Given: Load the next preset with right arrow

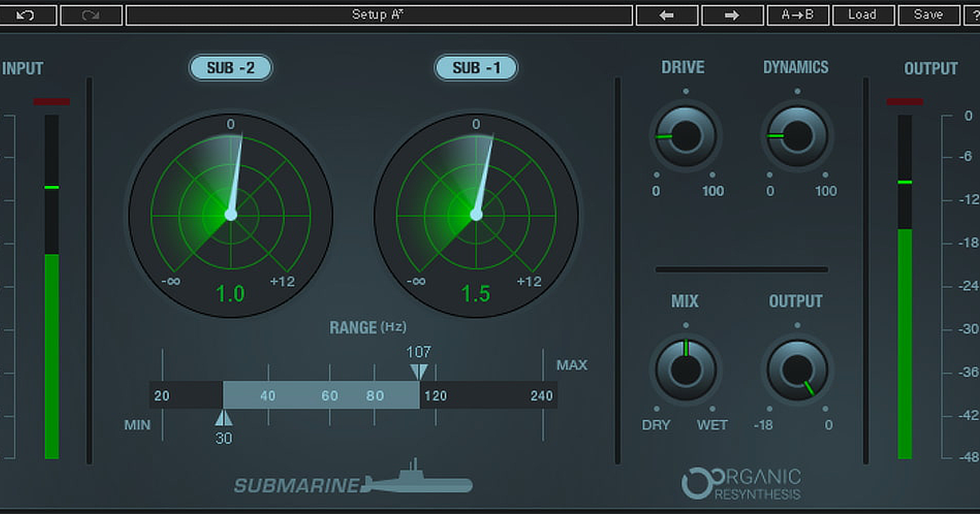Looking at the screenshot, I should (732, 15).
